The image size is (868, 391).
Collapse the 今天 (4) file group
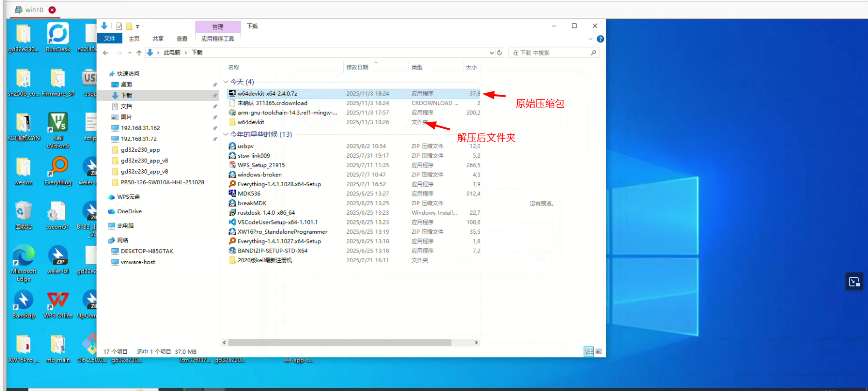[226, 82]
